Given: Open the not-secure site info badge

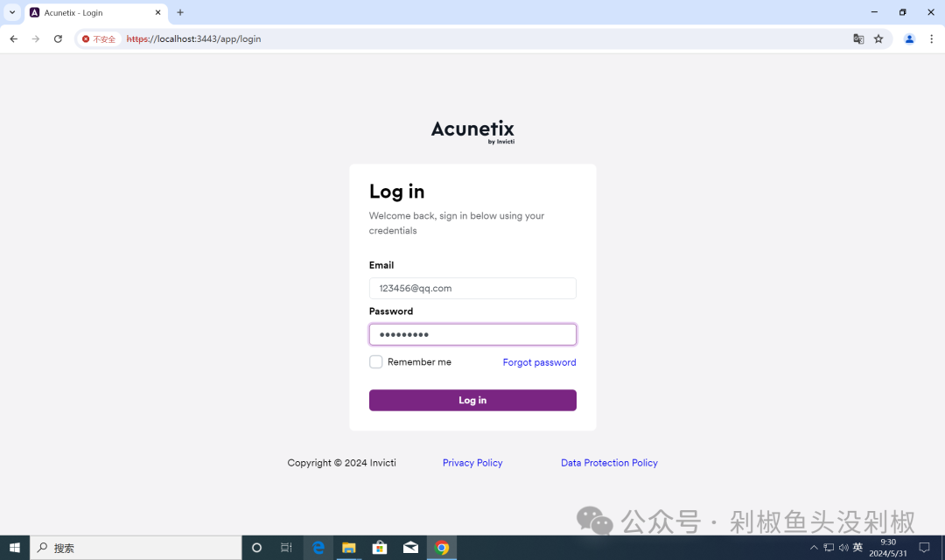Looking at the screenshot, I should pos(99,39).
